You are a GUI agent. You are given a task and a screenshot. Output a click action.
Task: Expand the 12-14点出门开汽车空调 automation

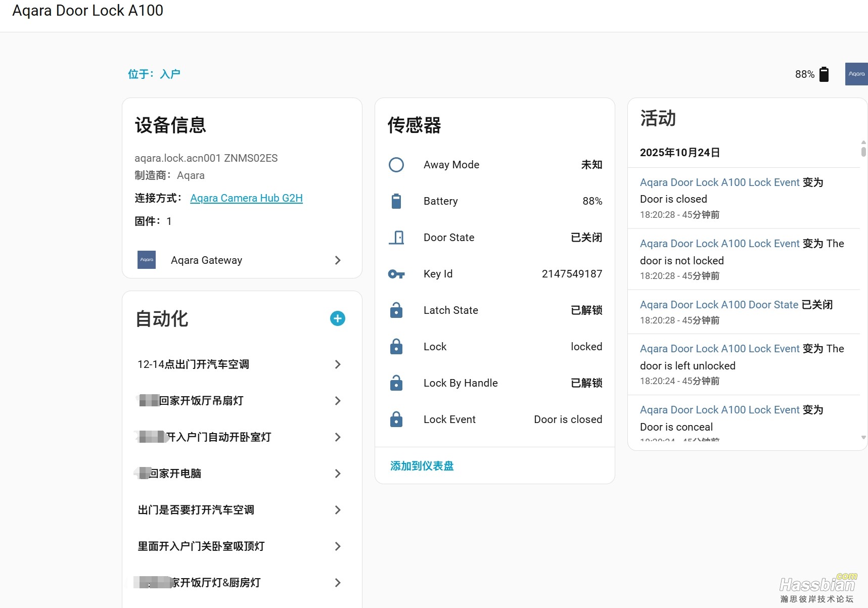click(338, 364)
